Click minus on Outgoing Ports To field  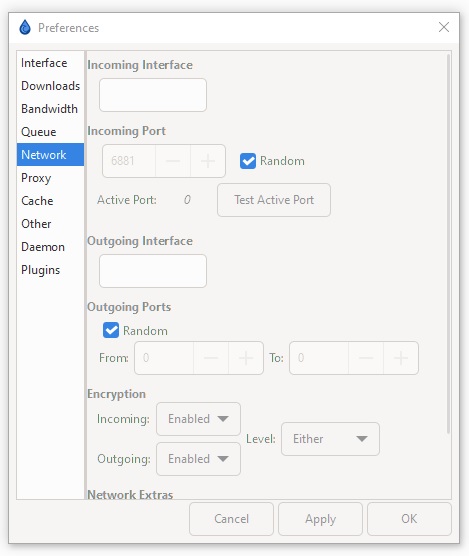366,358
